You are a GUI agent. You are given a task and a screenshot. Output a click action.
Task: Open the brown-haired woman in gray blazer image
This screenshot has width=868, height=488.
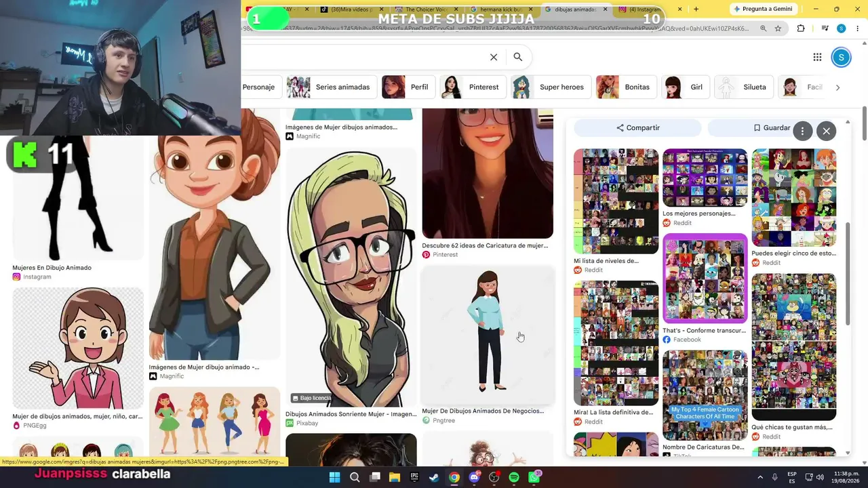click(214, 234)
